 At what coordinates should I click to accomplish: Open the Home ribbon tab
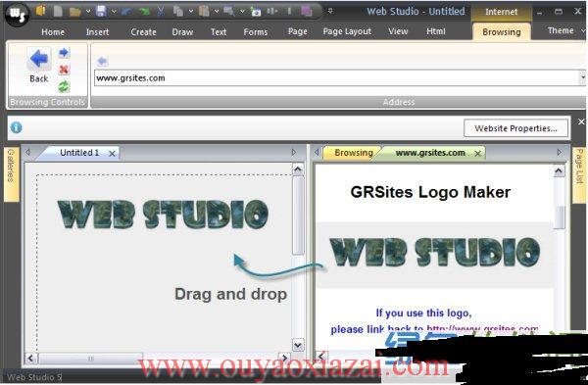pos(53,32)
